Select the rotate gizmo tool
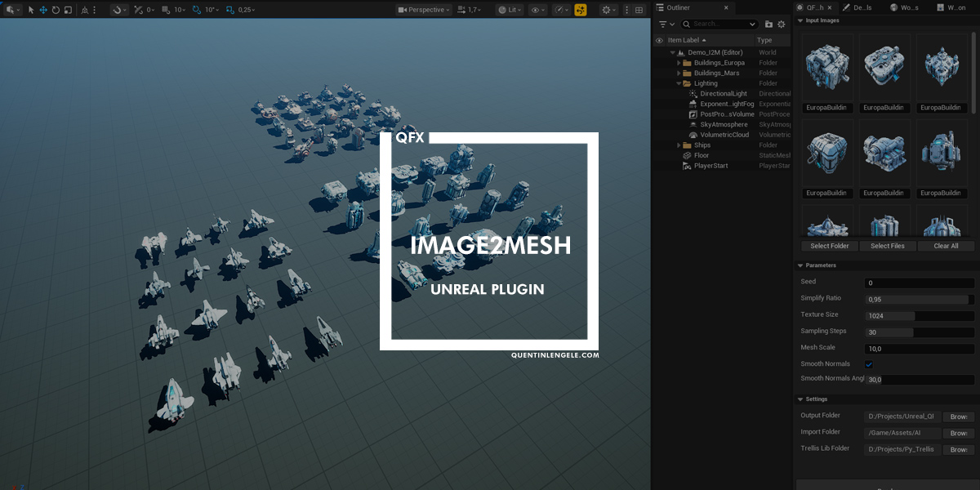 pyautogui.click(x=56, y=10)
